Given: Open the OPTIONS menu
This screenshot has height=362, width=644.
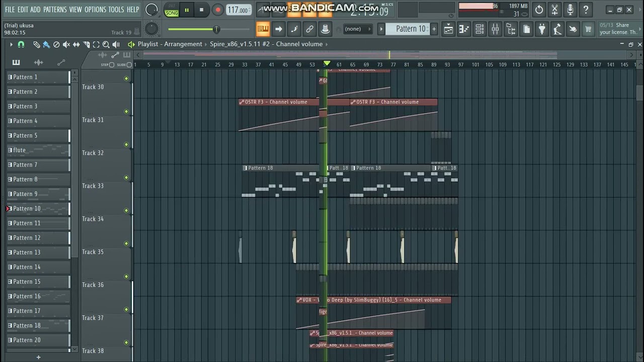Looking at the screenshot, I should [95, 10].
